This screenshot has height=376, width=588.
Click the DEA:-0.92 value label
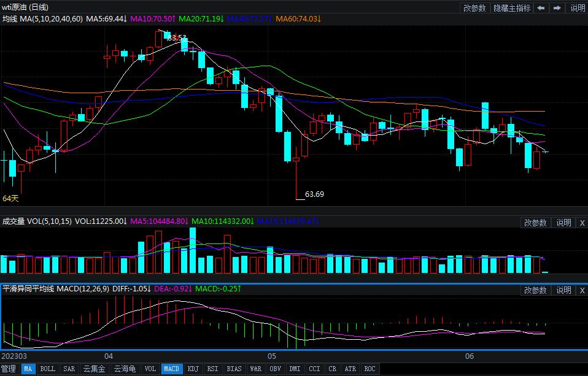tap(173, 289)
